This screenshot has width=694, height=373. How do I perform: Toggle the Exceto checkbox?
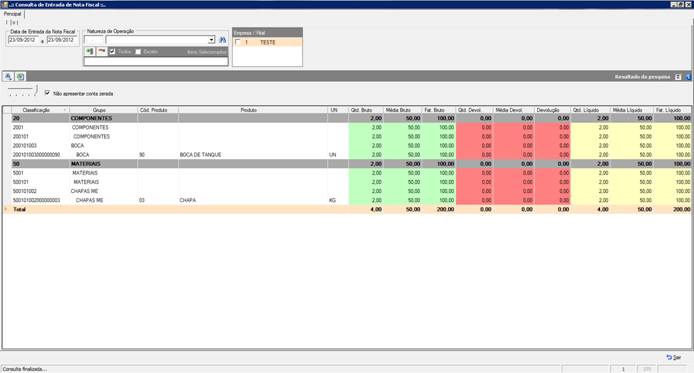pos(138,52)
